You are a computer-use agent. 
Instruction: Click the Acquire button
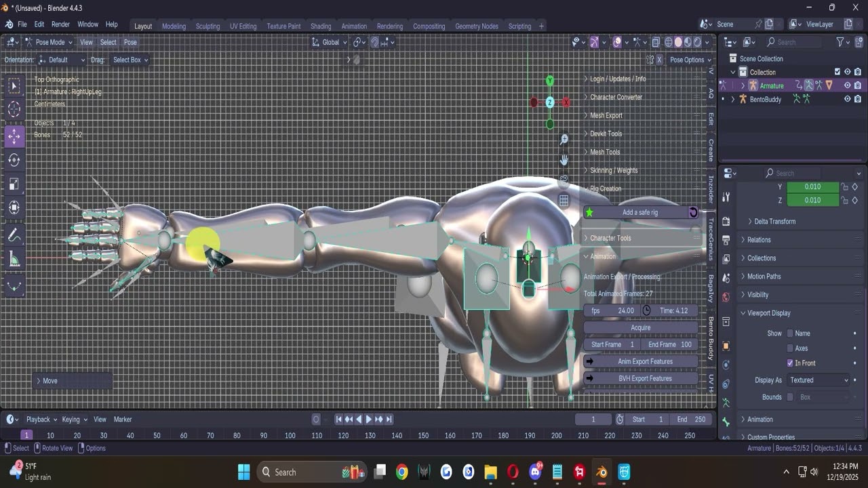point(641,327)
